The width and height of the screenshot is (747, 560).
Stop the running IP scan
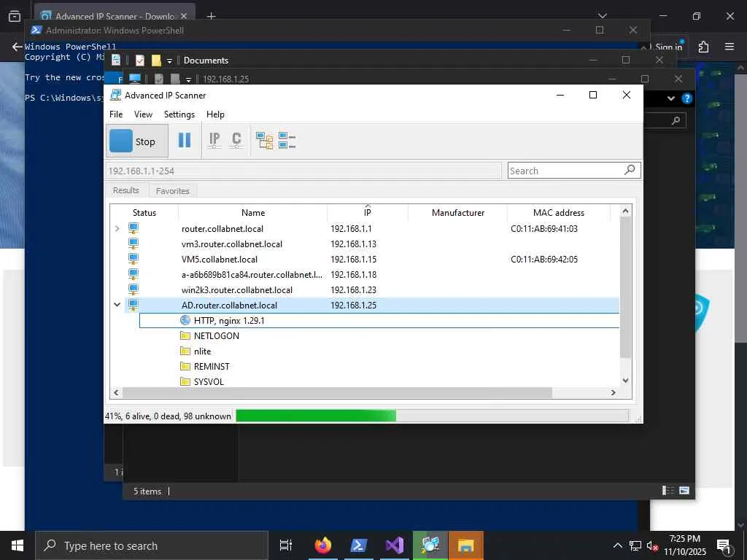(137, 141)
